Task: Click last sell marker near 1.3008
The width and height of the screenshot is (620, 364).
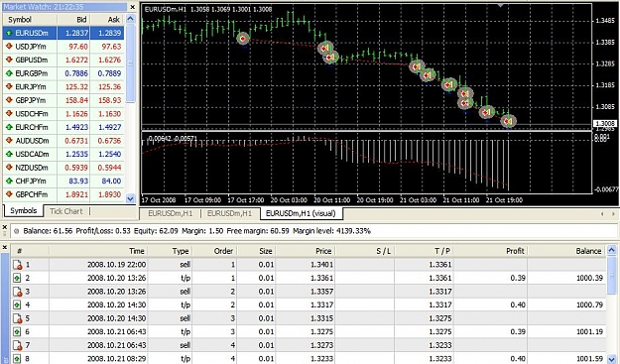Action: click(508, 121)
